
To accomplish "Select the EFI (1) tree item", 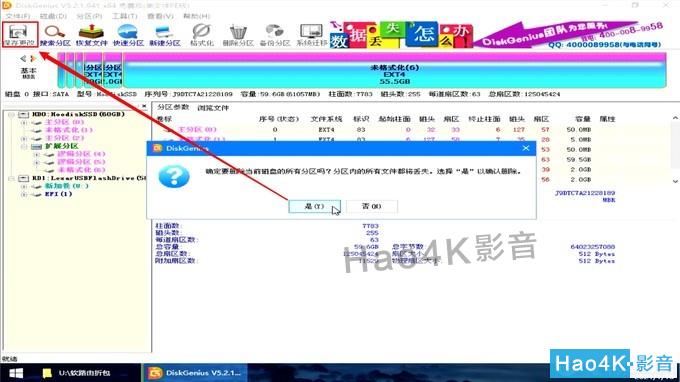I will (x=58, y=194).
